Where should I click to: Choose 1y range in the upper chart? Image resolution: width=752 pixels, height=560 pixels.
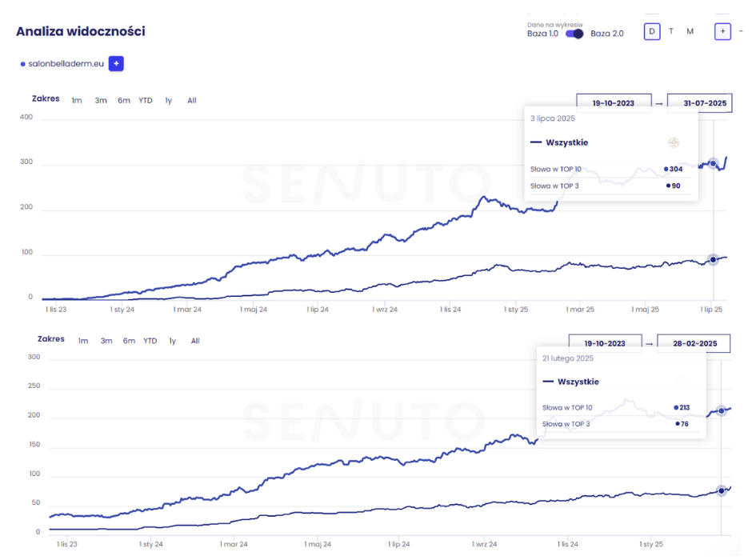pyautogui.click(x=168, y=101)
